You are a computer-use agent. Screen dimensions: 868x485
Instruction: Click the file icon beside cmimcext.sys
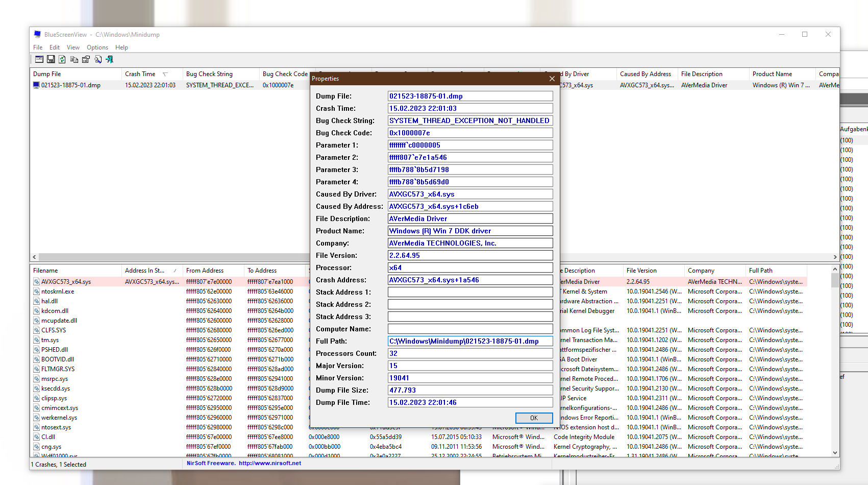[37, 408]
